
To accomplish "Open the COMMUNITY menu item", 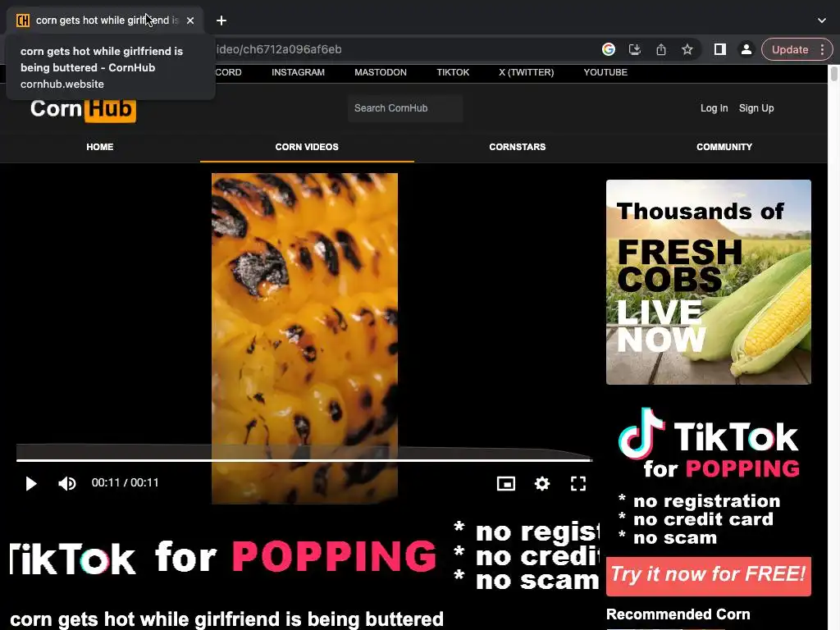I will coord(724,147).
